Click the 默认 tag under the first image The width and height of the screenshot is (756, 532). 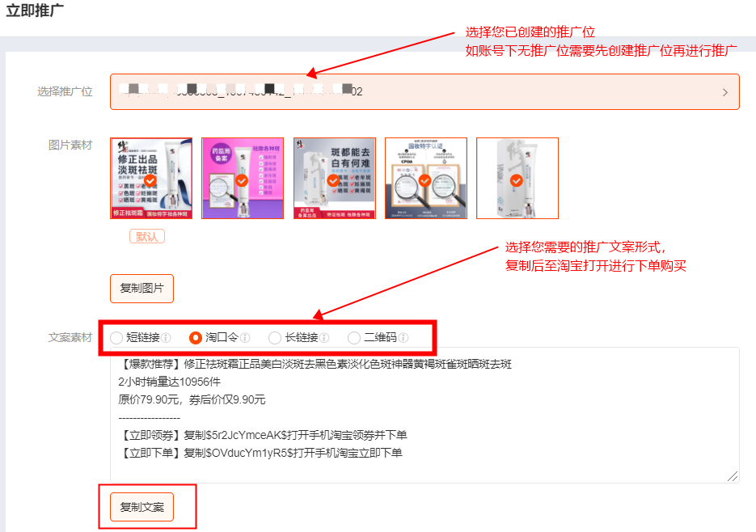click(x=146, y=235)
